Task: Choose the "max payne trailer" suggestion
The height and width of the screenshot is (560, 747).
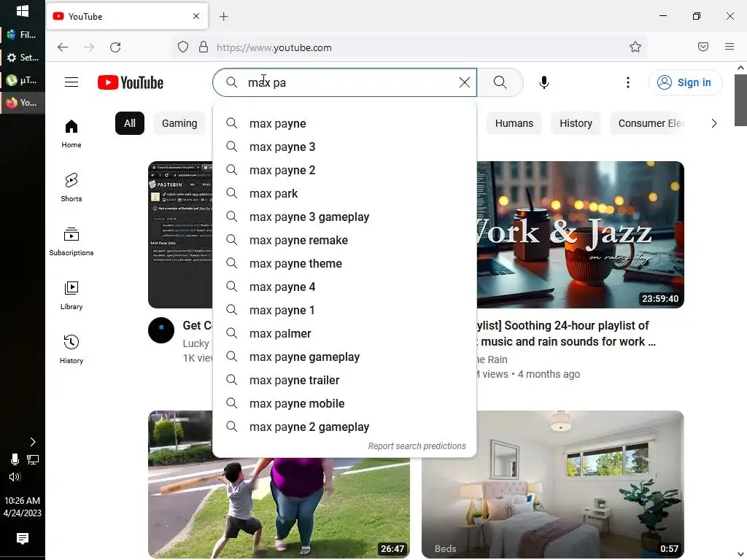Action: tap(344, 380)
